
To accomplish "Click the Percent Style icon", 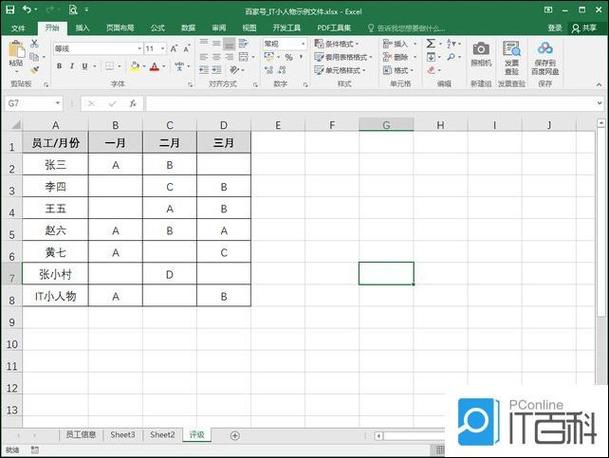I will pyautogui.click(x=289, y=57).
